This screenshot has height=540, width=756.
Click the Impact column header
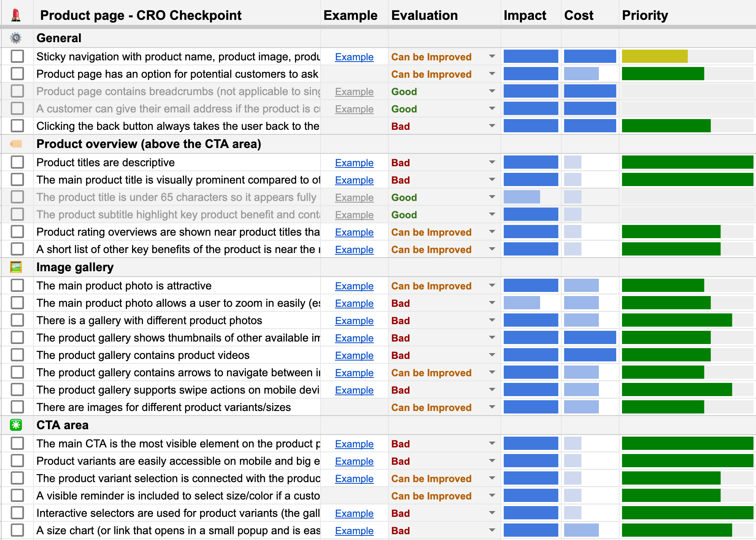click(x=525, y=15)
